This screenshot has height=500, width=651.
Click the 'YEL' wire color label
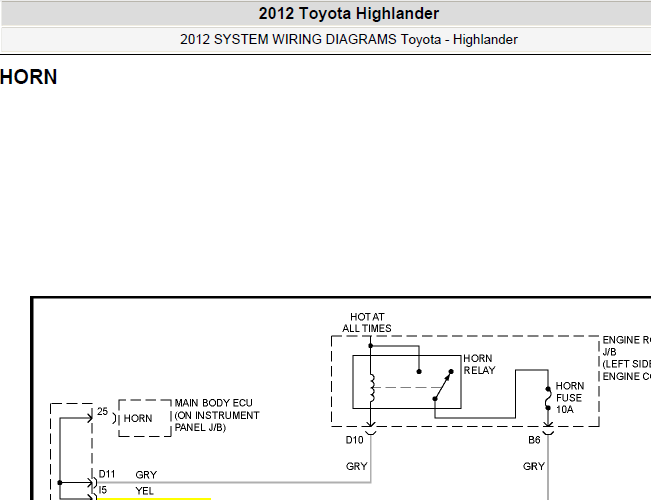point(144,491)
